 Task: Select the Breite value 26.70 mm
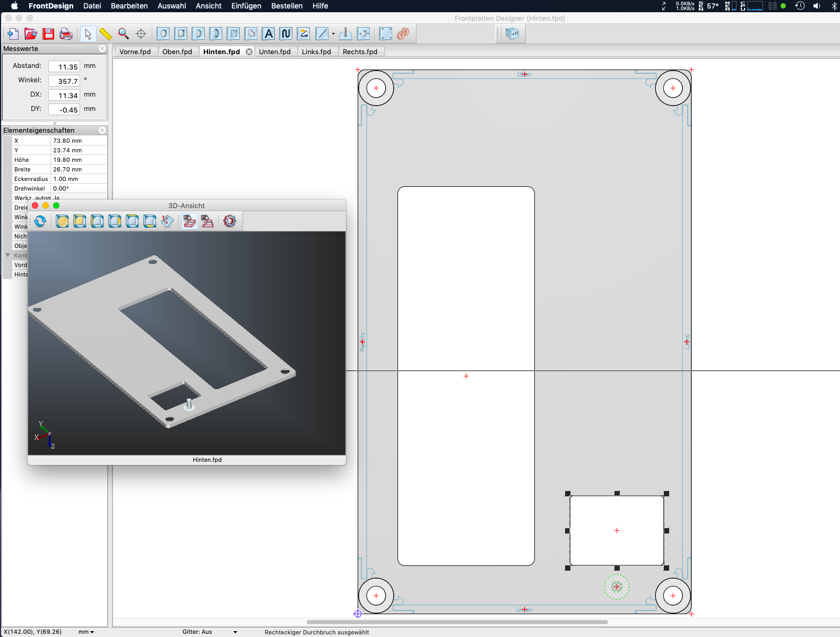[x=79, y=169]
